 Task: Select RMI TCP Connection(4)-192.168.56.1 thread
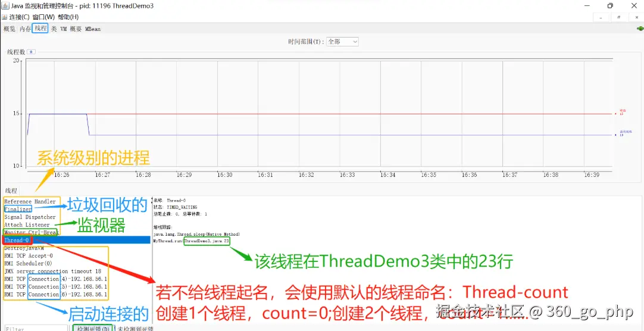coord(55,279)
